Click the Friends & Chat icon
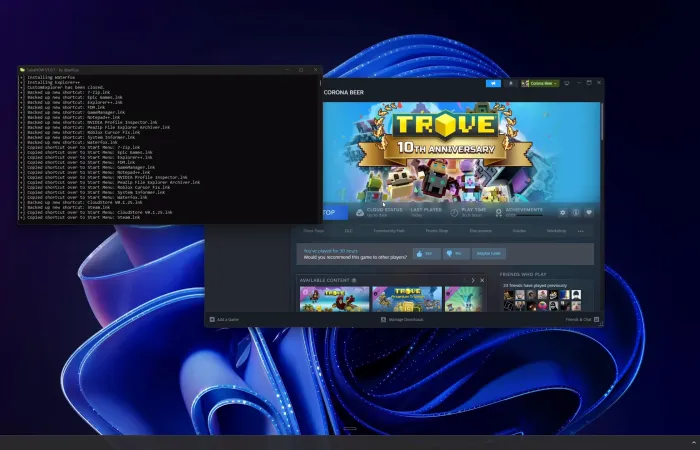 point(596,320)
